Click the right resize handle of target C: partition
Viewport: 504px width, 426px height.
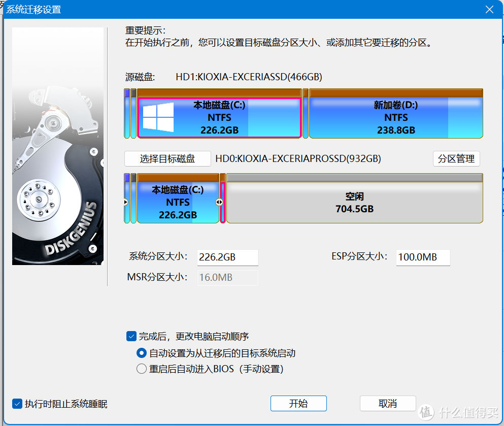tap(219, 202)
